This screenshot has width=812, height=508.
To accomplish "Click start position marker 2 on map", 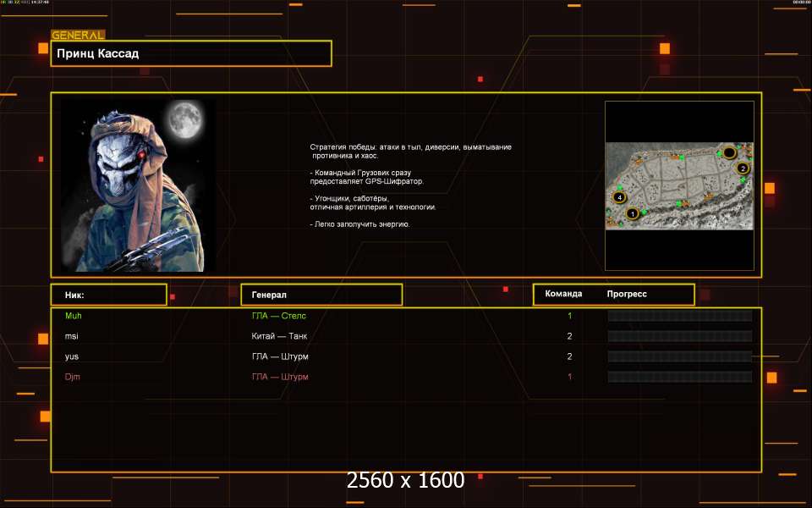I will click(743, 168).
